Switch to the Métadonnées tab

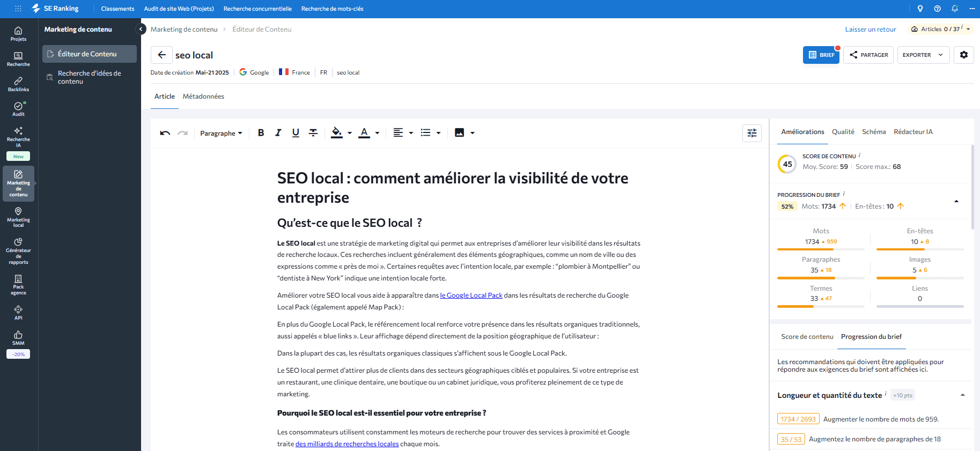[x=203, y=96]
